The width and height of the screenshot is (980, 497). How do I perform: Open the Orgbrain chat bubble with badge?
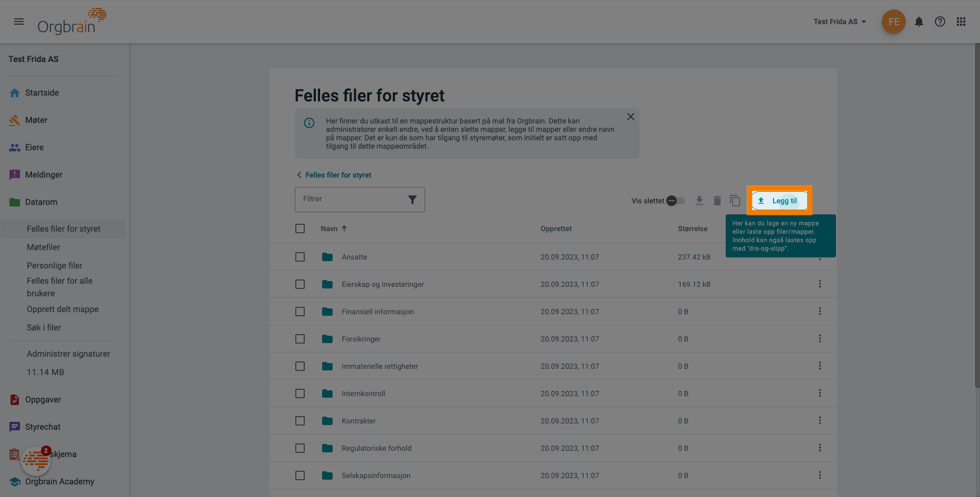click(36, 461)
